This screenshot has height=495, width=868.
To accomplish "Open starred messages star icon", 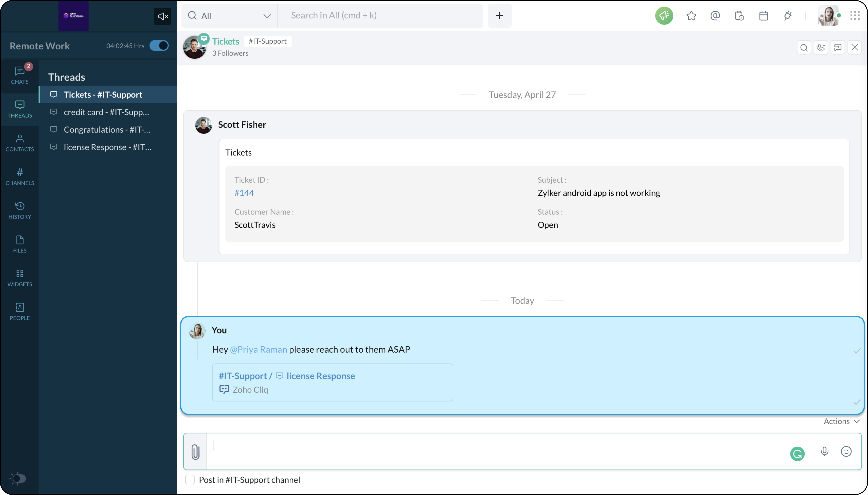I will 691,16.
